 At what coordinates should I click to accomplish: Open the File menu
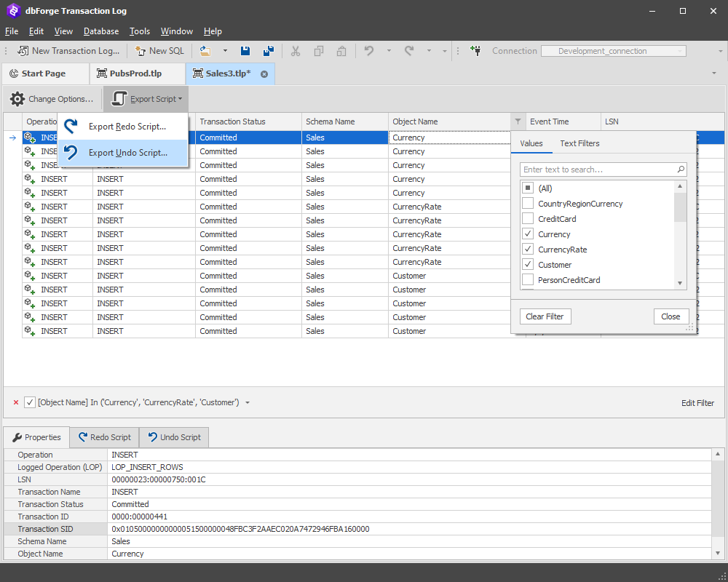click(12, 31)
